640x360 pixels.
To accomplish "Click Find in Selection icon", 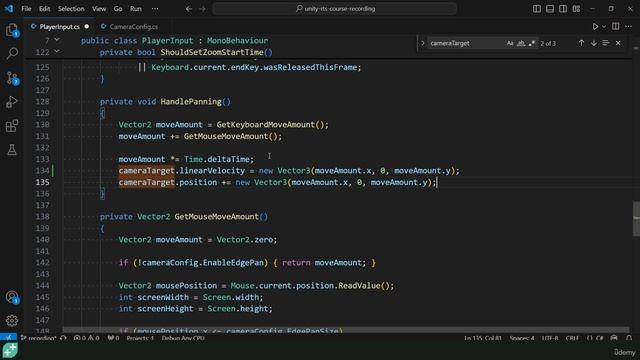I will coord(606,43).
